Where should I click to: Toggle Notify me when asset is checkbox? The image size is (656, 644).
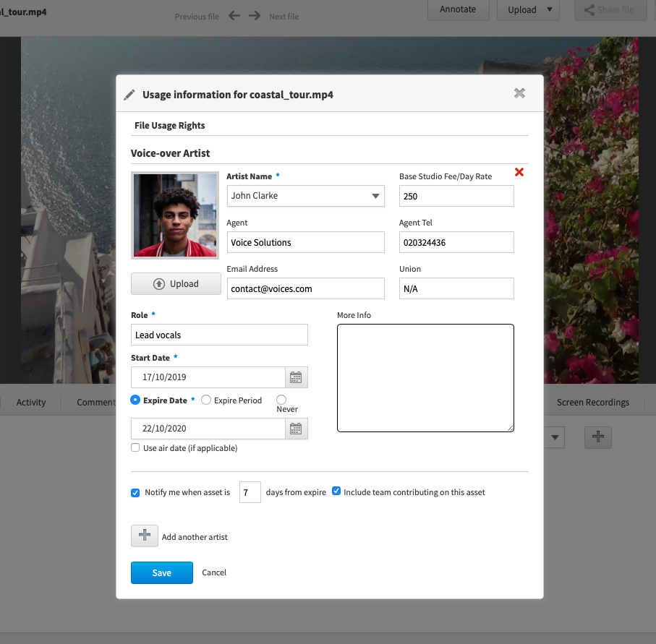pyautogui.click(x=135, y=493)
